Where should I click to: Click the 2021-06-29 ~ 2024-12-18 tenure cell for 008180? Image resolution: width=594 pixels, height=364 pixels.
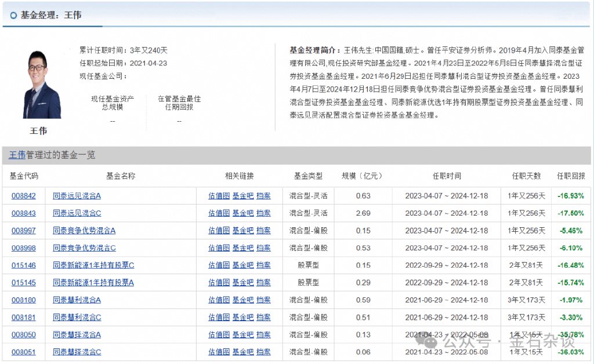click(x=447, y=300)
